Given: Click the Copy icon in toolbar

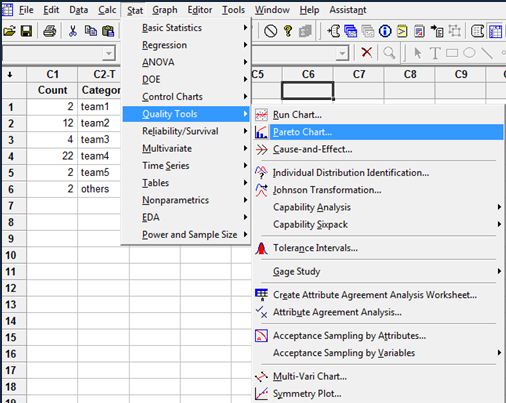Looking at the screenshot, I should (x=90, y=31).
